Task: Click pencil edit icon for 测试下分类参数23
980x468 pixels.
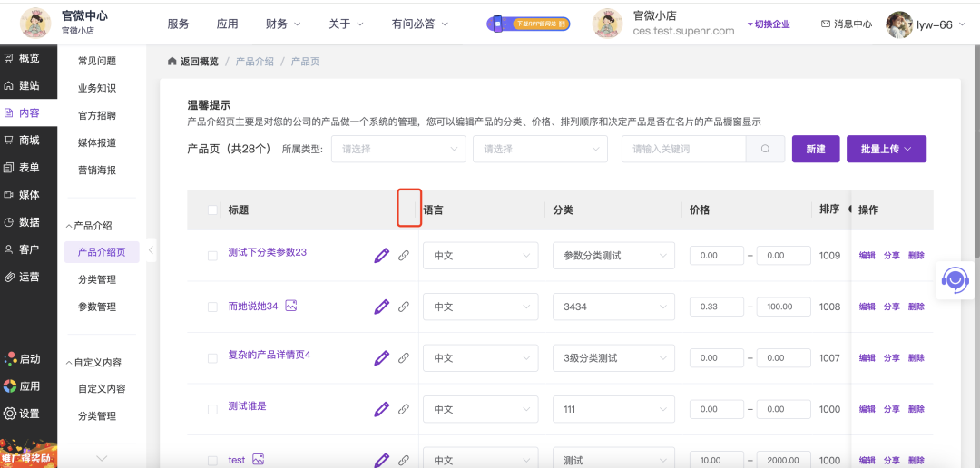Action: [381, 256]
